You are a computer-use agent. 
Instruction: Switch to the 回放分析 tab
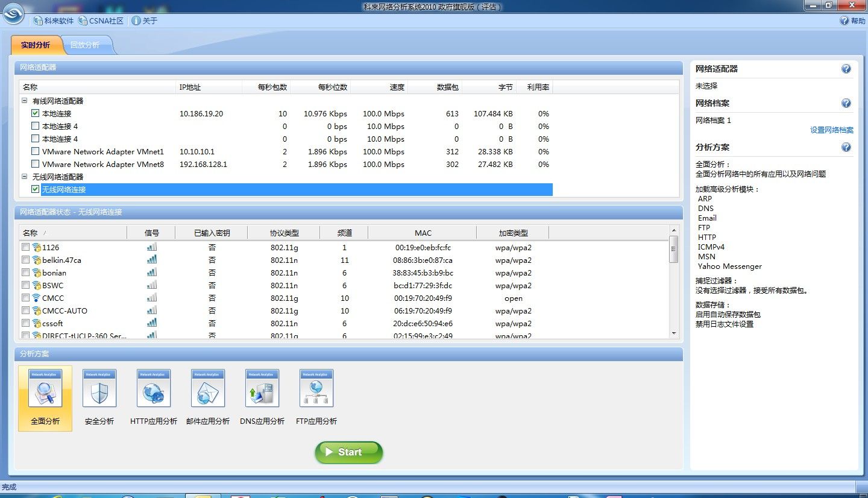85,45
